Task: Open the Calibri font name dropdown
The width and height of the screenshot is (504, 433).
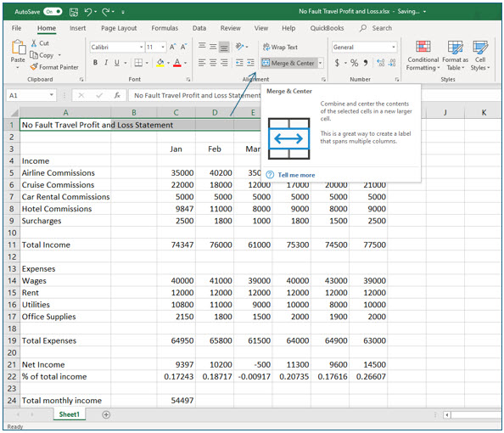Action: point(141,47)
